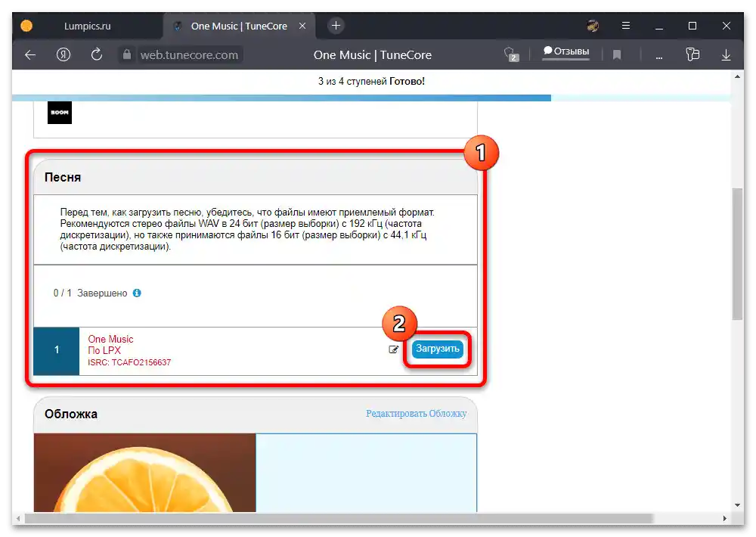Screen dimensions: 756x537
Task: Click the step progress bar
Action: click(371, 98)
